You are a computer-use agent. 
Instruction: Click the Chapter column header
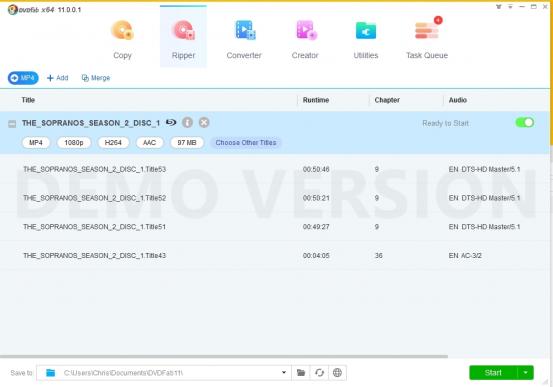click(x=387, y=100)
